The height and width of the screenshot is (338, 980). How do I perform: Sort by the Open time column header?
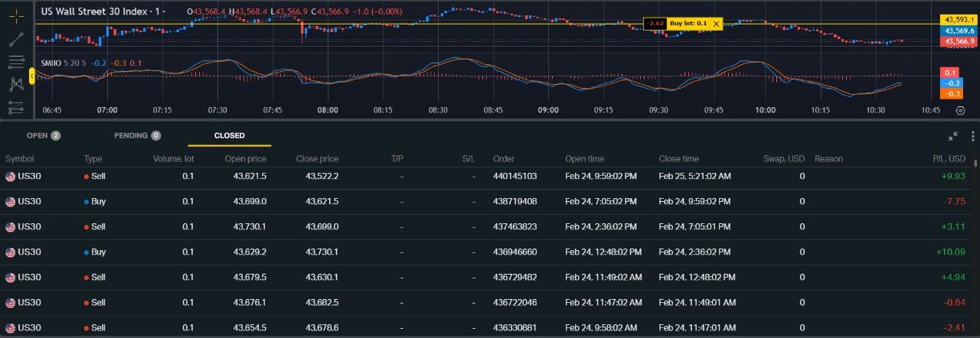(x=584, y=159)
